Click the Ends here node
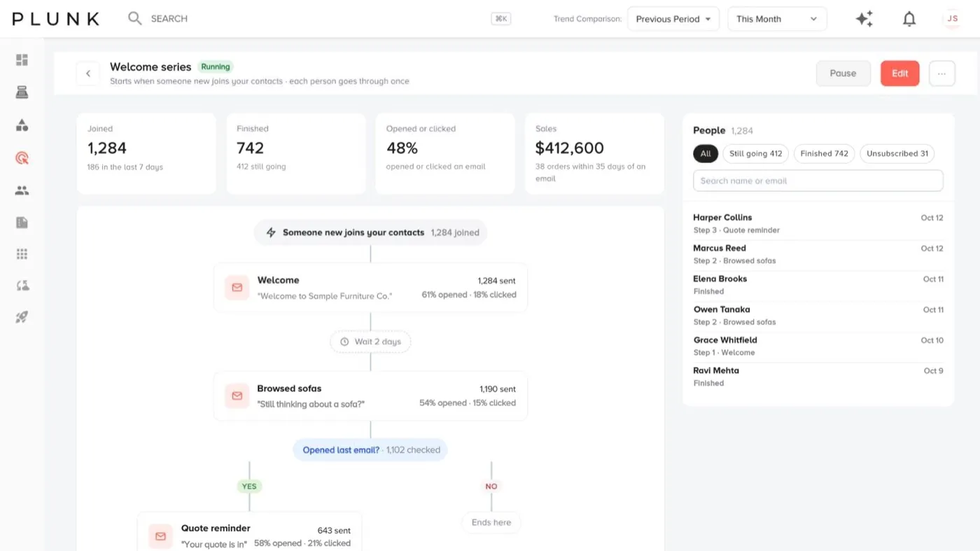This screenshot has width=980, height=551. pos(491,522)
